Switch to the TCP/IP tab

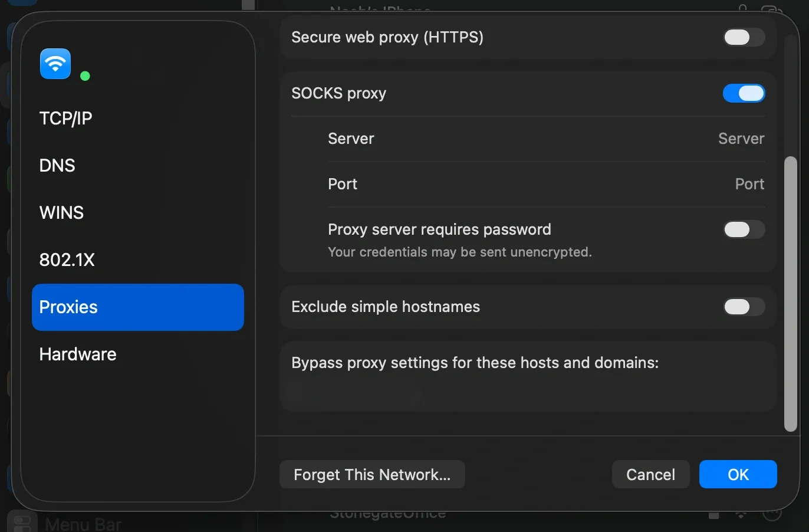65,118
